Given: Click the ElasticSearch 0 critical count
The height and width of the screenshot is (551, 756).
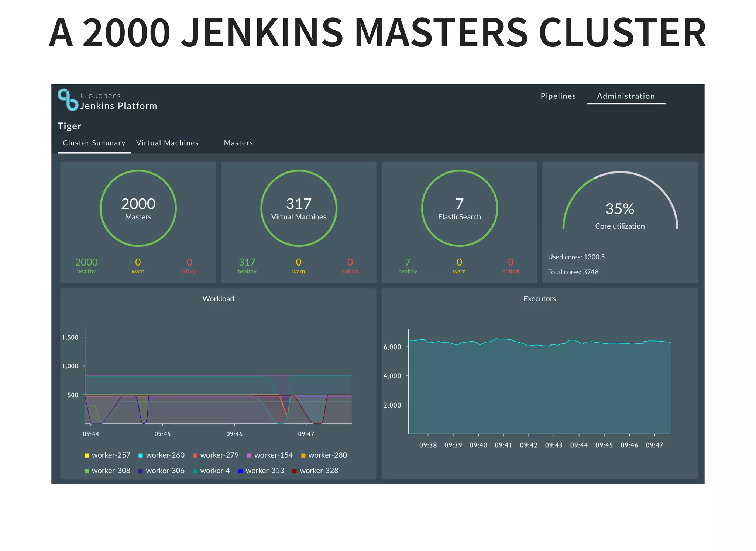Looking at the screenshot, I should point(511,266).
